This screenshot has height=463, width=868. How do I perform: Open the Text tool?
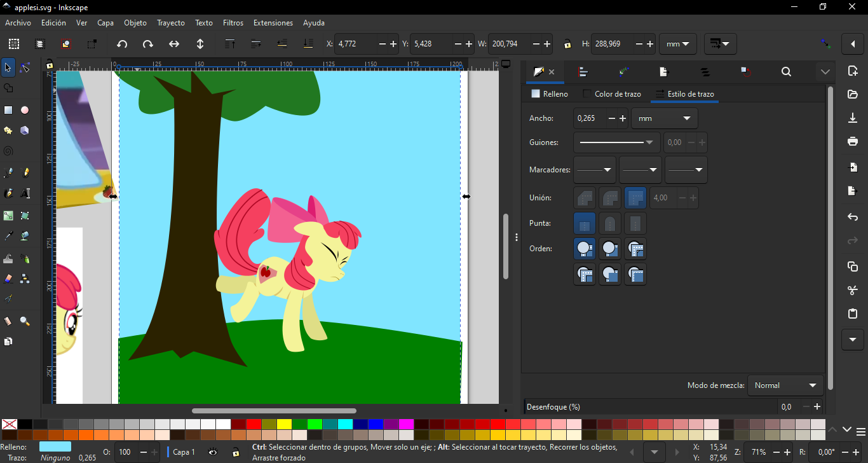(25, 193)
